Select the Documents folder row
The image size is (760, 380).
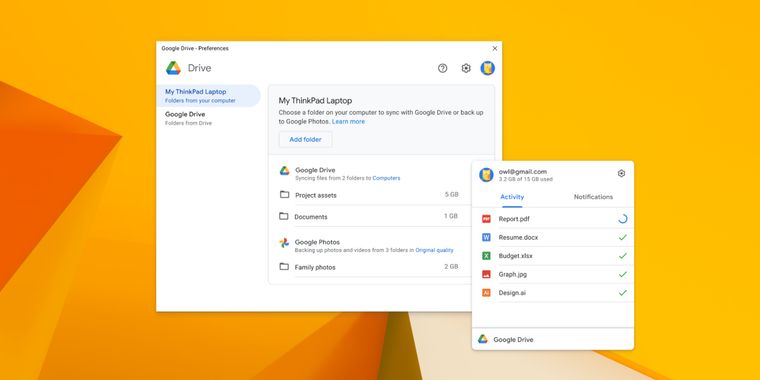(x=369, y=216)
